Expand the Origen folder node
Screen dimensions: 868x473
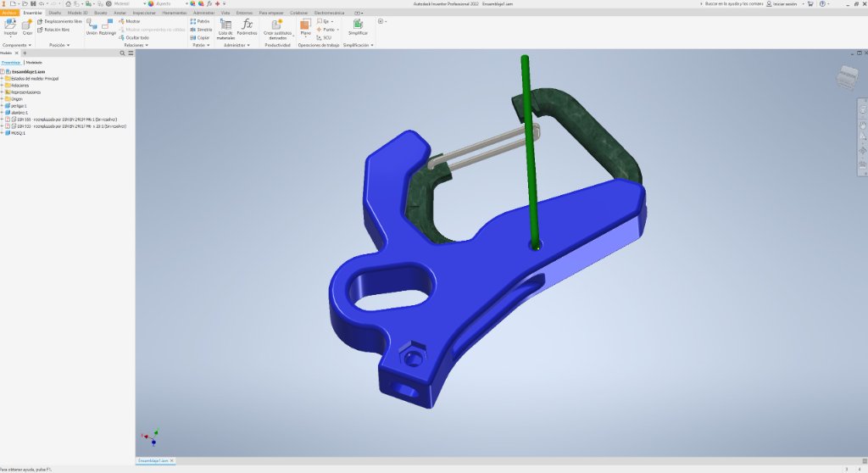(3, 99)
